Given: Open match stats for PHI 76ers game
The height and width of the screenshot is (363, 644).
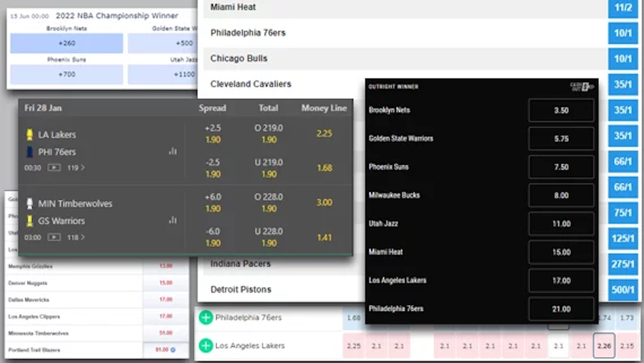Looking at the screenshot, I should pyautogui.click(x=172, y=152).
